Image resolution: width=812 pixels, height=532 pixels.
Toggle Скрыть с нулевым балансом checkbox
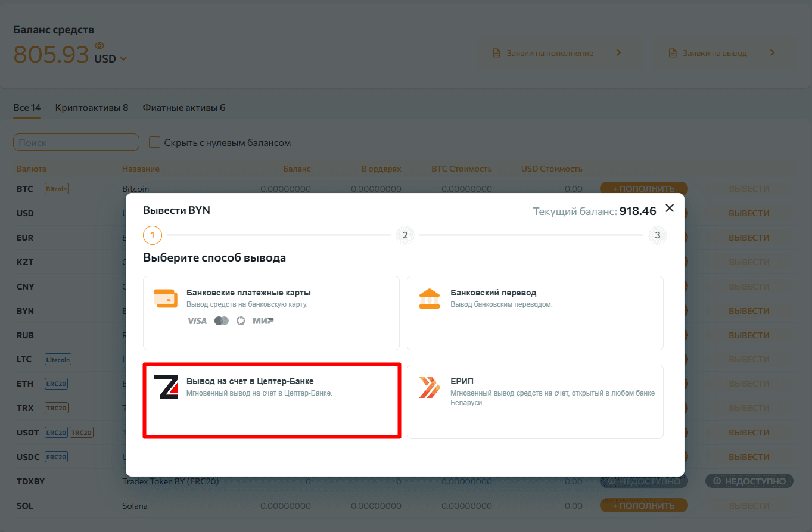(154, 142)
